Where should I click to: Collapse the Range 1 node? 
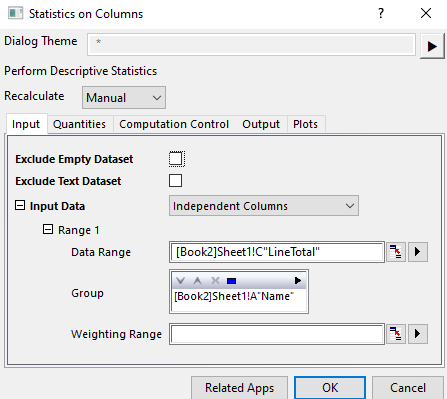(48, 229)
